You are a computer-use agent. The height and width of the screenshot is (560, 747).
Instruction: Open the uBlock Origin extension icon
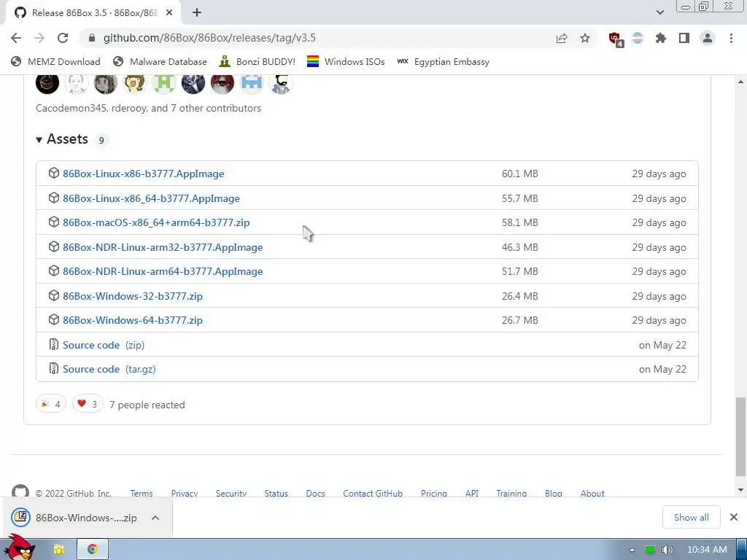[616, 39]
